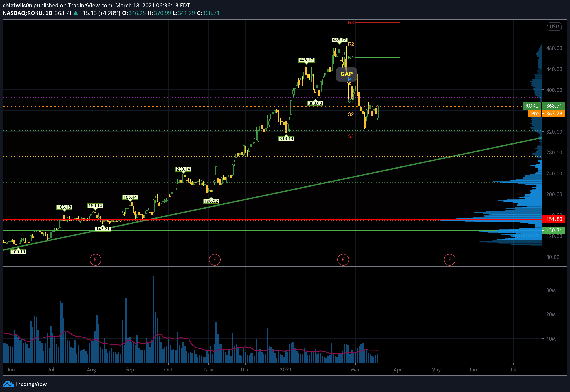Click the 383.60 pivot low label
Viewport: 570px width, 392px height.
pyautogui.click(x=315, y=103)
